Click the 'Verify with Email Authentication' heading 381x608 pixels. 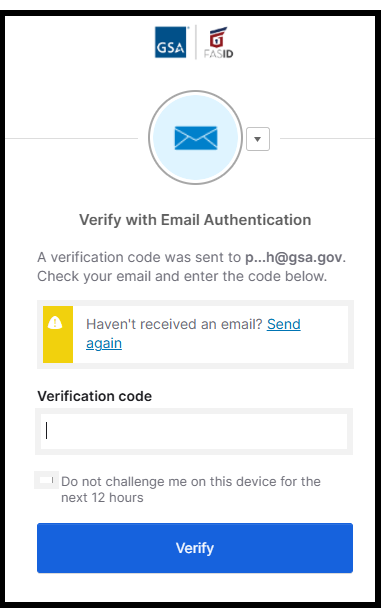click(x=195, y=220)
